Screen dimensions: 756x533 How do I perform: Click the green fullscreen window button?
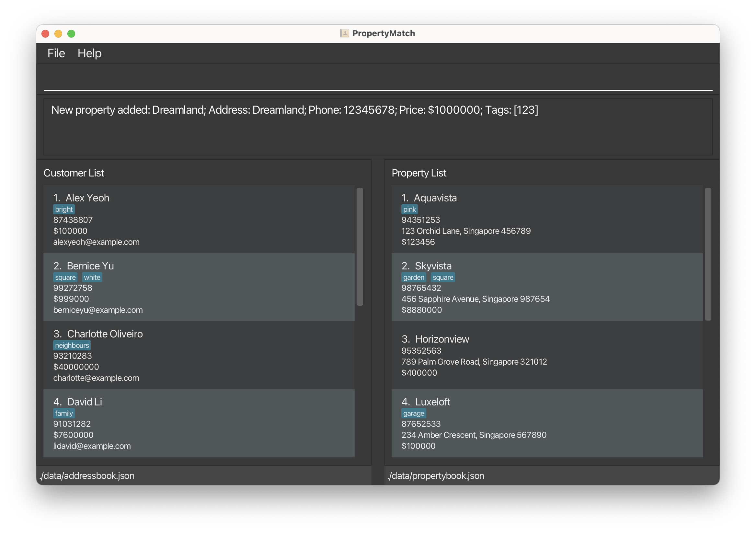71,34
